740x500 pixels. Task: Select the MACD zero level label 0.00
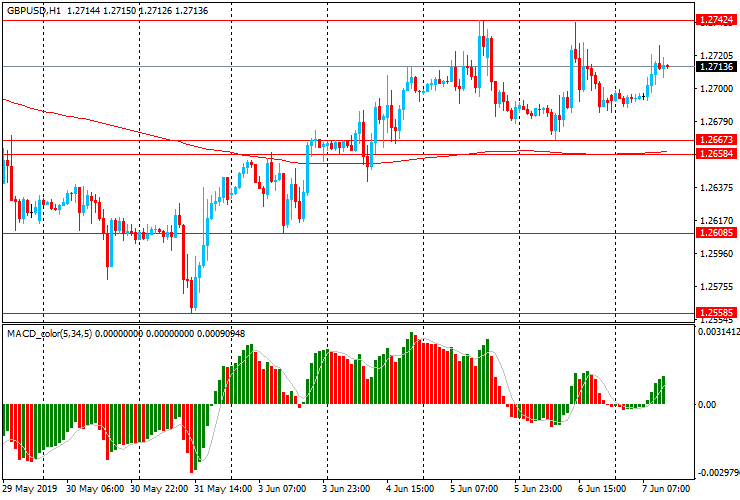pos(706,405)
